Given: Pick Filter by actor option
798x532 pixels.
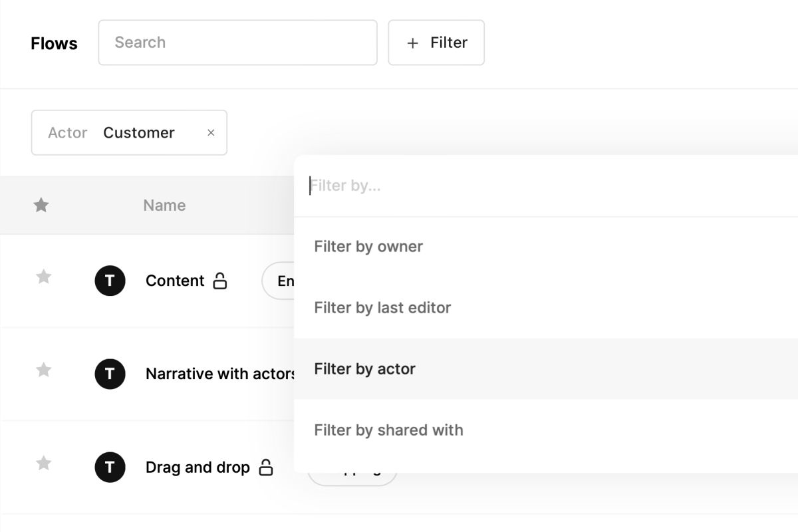Looking at the screenshot, I should (364, 369).
